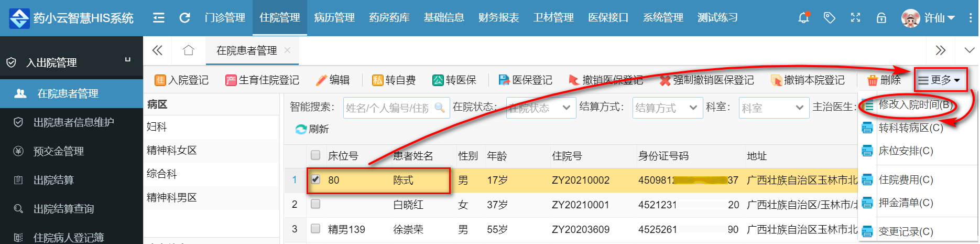This screenshot has height=244, width=980.
Task: Click the lock screen icon
Action: tap(881, 18)
